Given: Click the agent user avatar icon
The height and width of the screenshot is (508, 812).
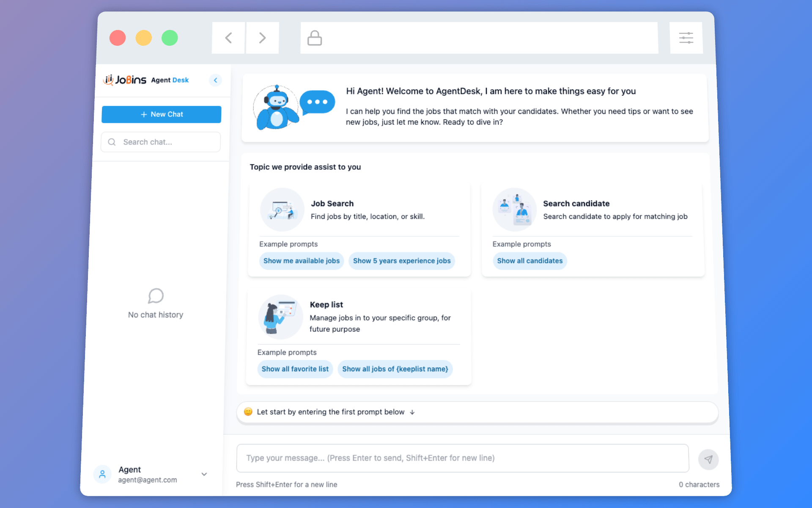Looking at the screenshot, I should pyautogui.click(x=102, y=474).
